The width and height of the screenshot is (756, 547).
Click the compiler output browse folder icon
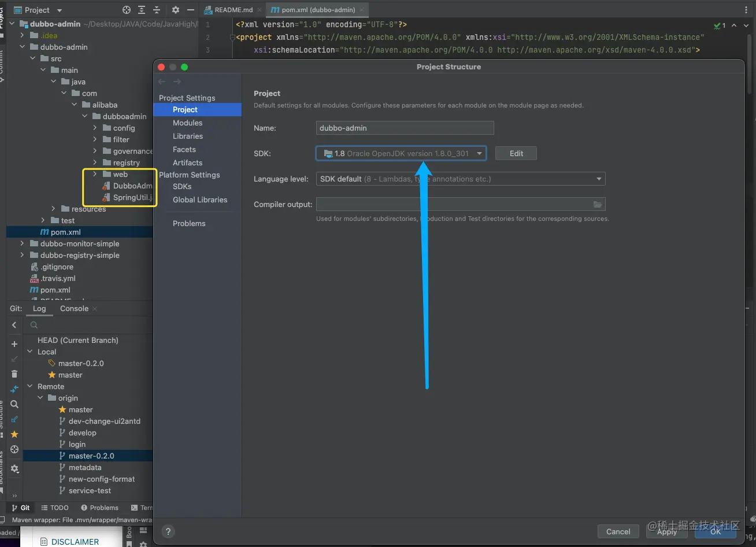598,204
